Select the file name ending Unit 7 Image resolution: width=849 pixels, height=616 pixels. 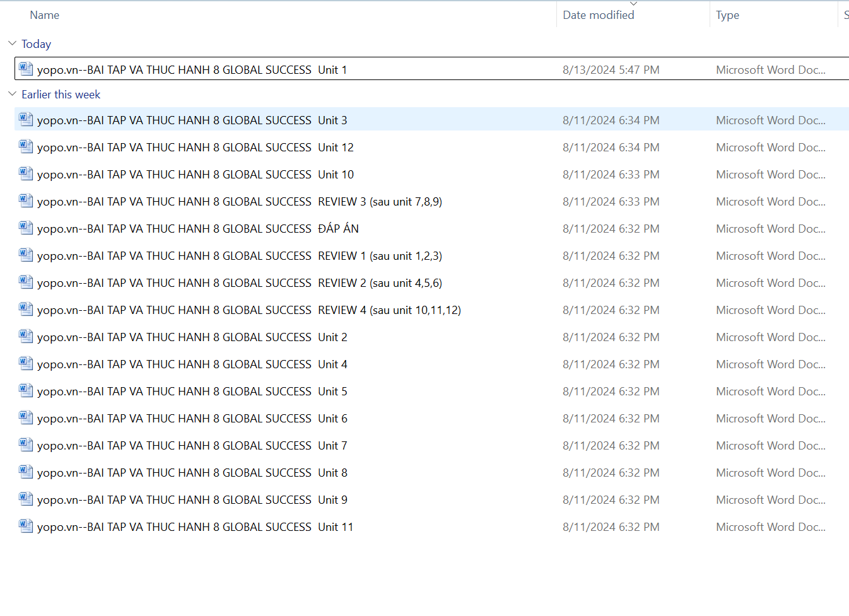click(x=192, y=446)
